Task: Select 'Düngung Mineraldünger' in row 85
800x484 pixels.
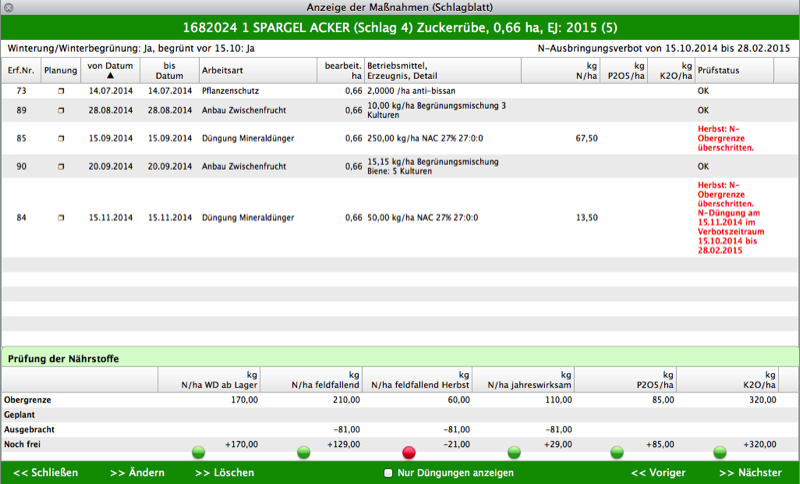Action: coord(248,138)
